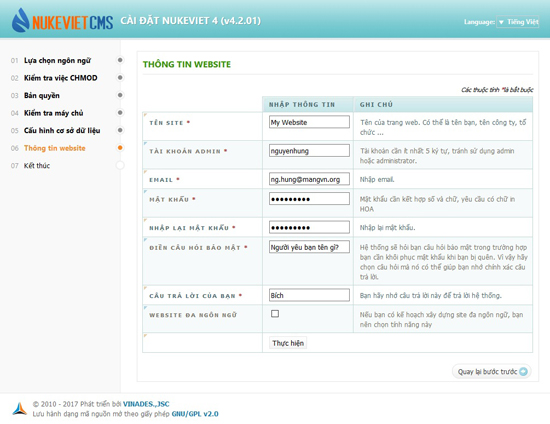
Task: Click status dot beside Kiểm tra việc CHMOD
Action: point(120,78)
